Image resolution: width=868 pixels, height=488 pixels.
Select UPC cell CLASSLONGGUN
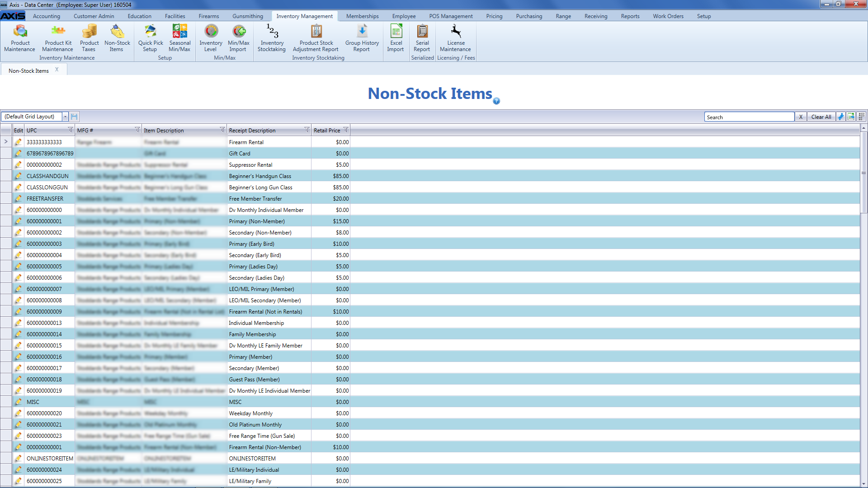click(x=50, y=187)
